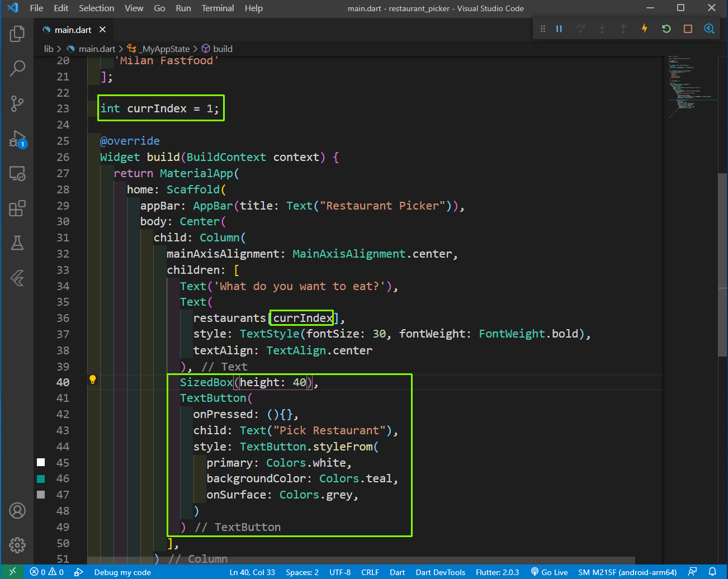Open the Edit menu
The height and width of the screenshot is (579, 728).
click(61, 8)
